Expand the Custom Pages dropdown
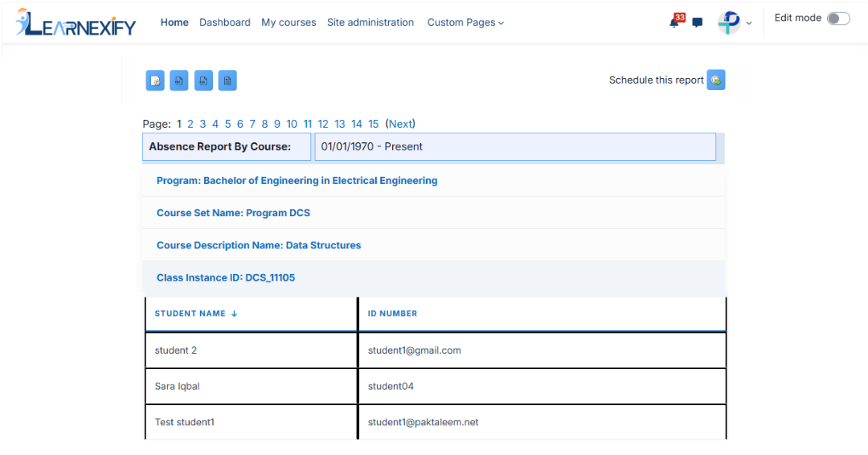 [x=465, y=23]
